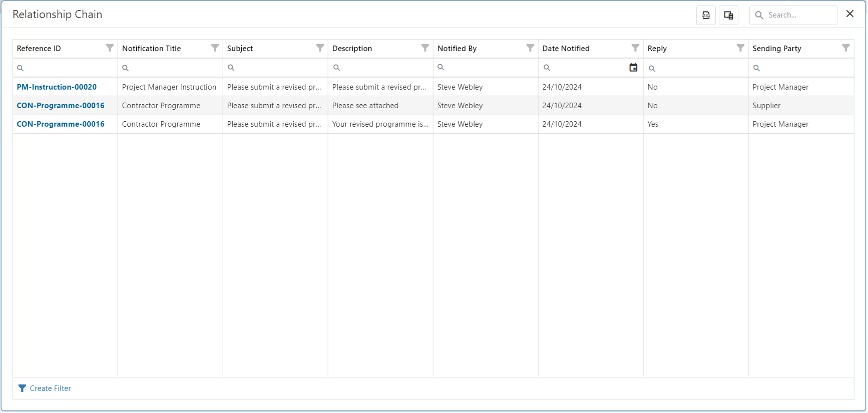Click the Notified By filter row field

click(x=486, y=68)
